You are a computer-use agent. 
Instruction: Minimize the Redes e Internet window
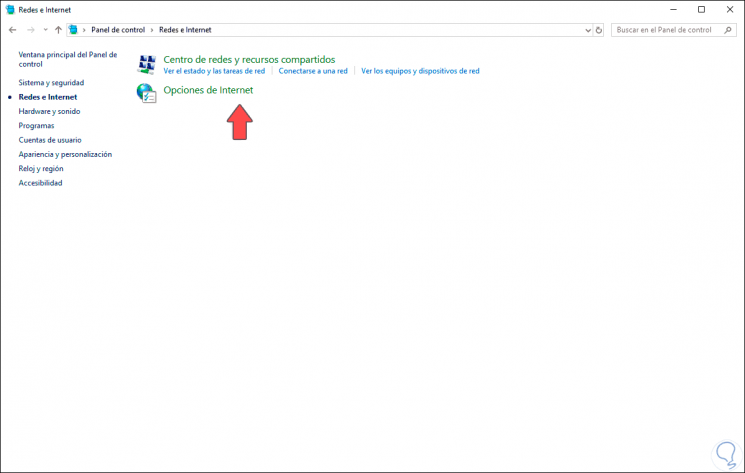pos(673,9)
